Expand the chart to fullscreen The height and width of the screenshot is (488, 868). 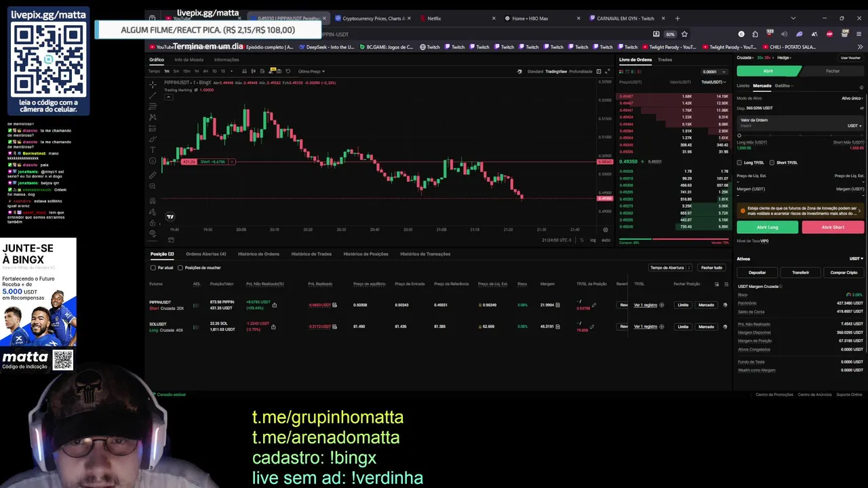607,71
